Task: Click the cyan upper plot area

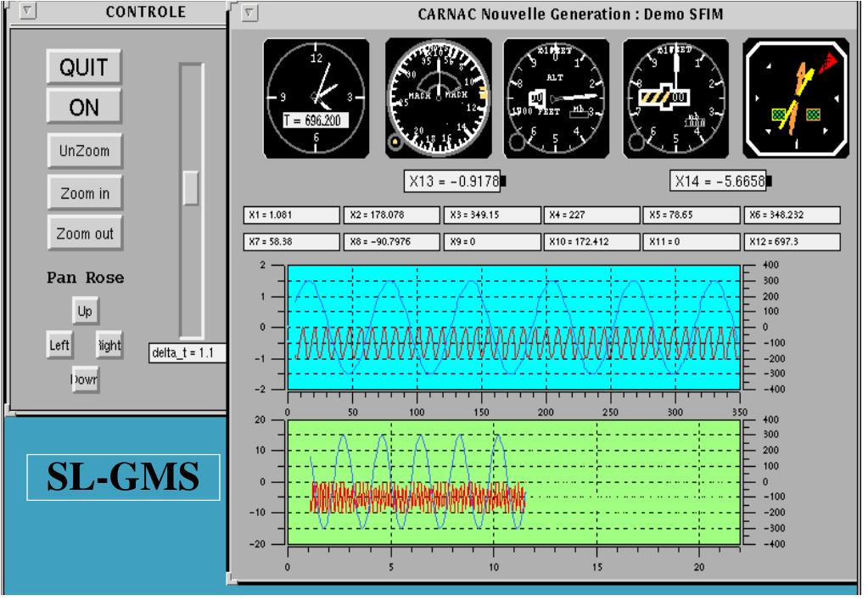Action: pos(513,328)
